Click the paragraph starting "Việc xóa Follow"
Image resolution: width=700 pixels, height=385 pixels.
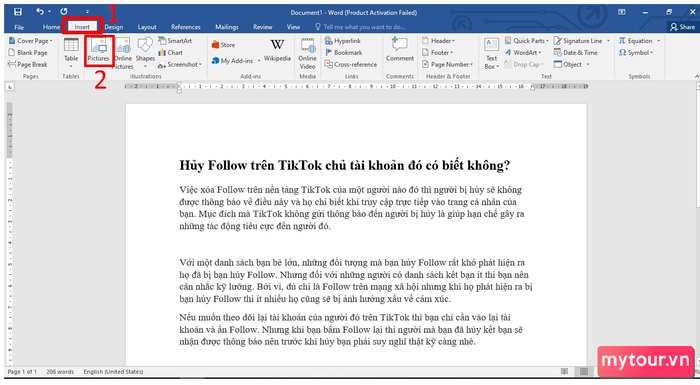tap(352, 208)
